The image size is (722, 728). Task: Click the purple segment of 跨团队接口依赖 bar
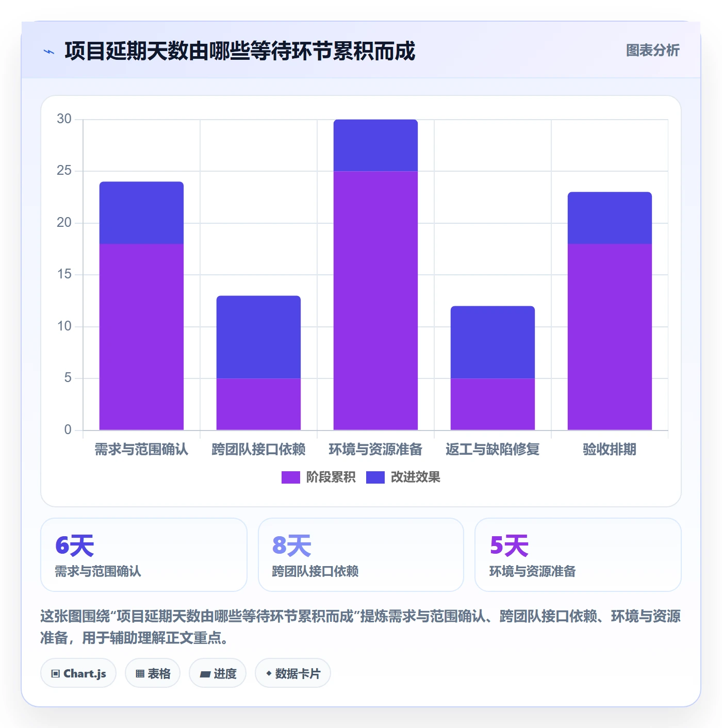coord(258,404)
